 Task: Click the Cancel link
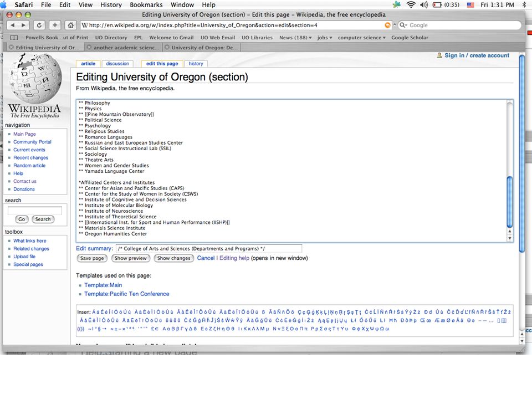206,258
